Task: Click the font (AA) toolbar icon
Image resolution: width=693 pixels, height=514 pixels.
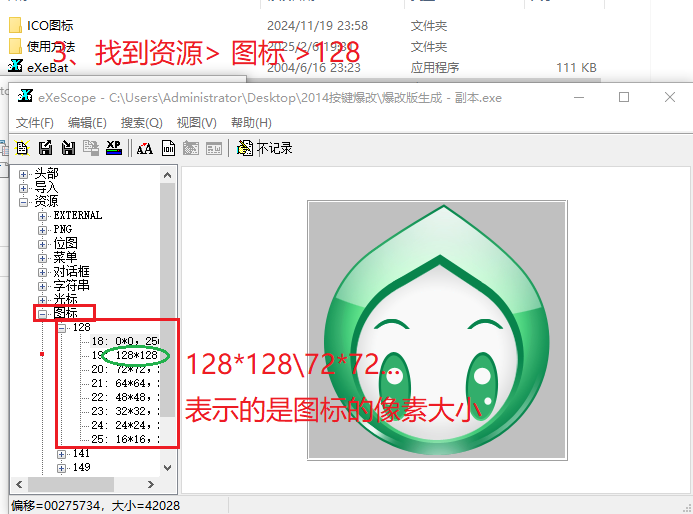Action: pyautogui.click(x=145, y=148)
